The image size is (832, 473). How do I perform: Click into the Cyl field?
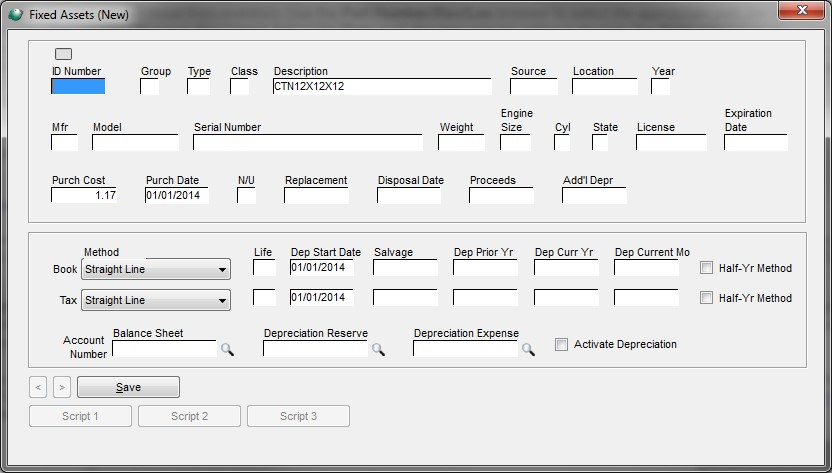point(562,142)
